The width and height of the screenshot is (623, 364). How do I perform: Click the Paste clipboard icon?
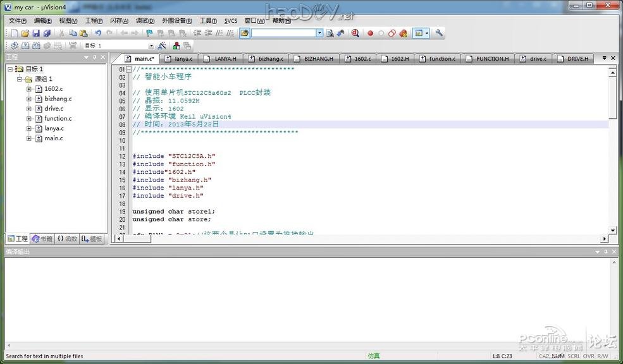point(83,33)
